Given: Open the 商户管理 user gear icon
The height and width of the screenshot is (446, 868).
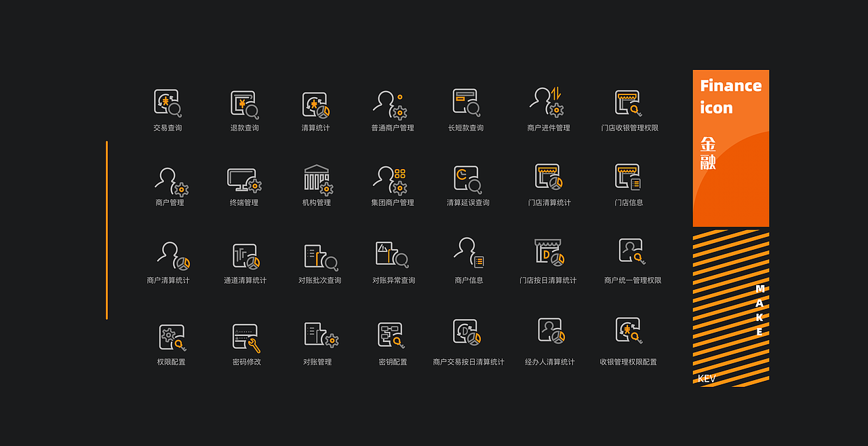Looking at the screenshot, I should click(172, 182).
